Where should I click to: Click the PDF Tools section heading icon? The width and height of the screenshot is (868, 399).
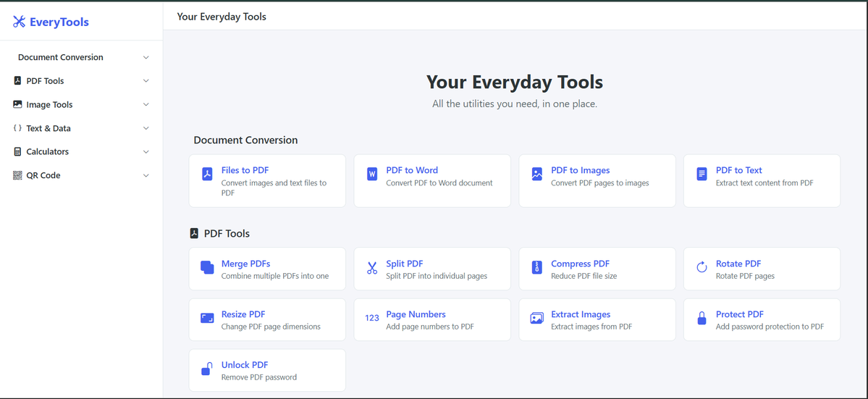(194, 233)
